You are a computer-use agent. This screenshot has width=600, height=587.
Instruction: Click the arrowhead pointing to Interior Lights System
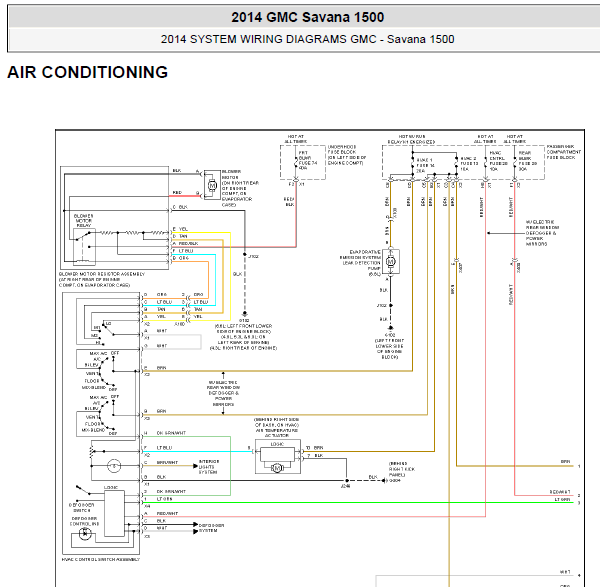(x=196, y=466)
